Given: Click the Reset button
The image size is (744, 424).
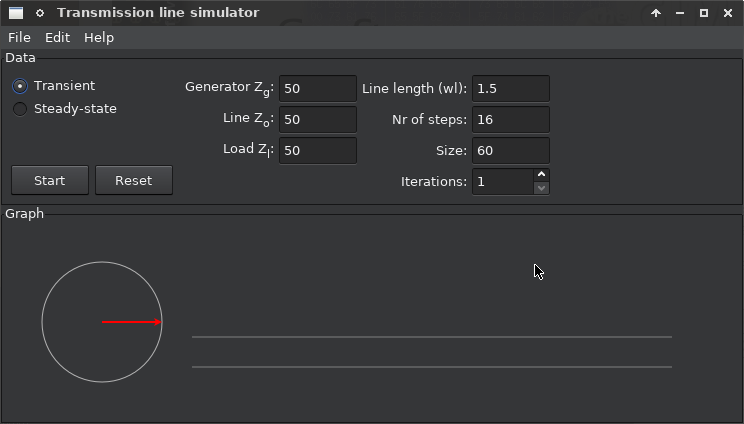Looking at the screenshot, I should point(134,180).
